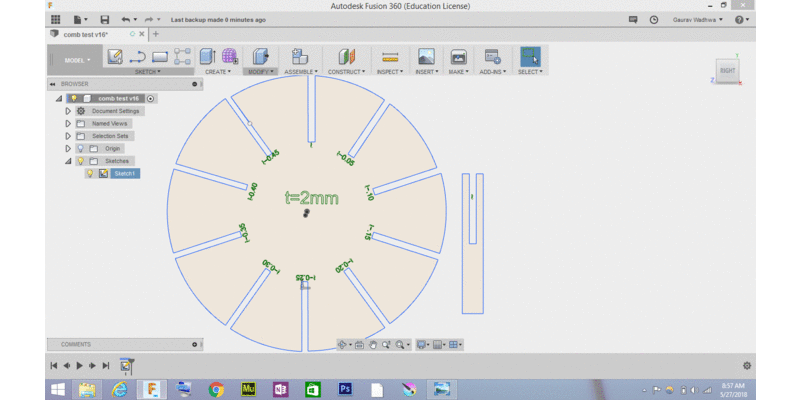Open the notifications comment icon in header
800x400 pixels.
(x=633, y=19)
